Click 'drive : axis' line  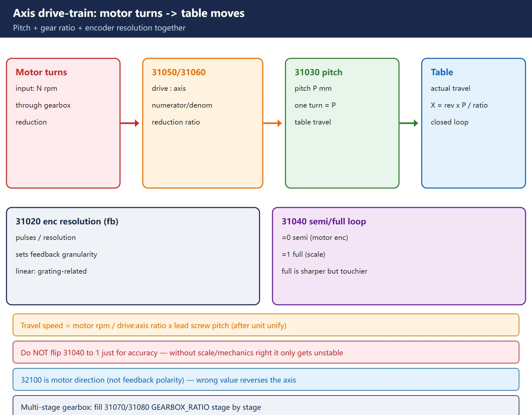[169, 88]
